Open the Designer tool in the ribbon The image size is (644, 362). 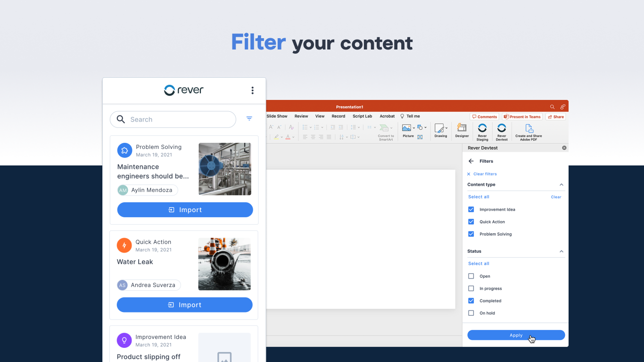coord(462,131)
